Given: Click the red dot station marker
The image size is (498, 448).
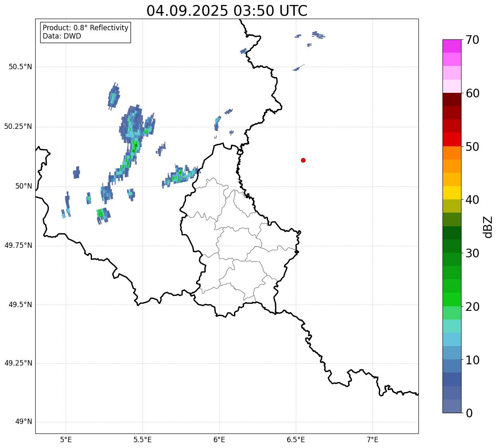Looking at the screenshot, I should (x=303, y=160).
